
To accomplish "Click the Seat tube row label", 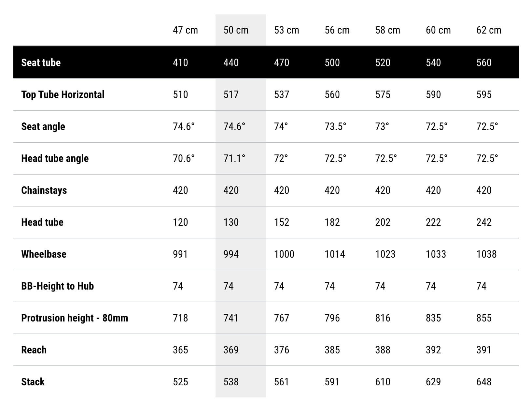I will (x=41, y=62).
